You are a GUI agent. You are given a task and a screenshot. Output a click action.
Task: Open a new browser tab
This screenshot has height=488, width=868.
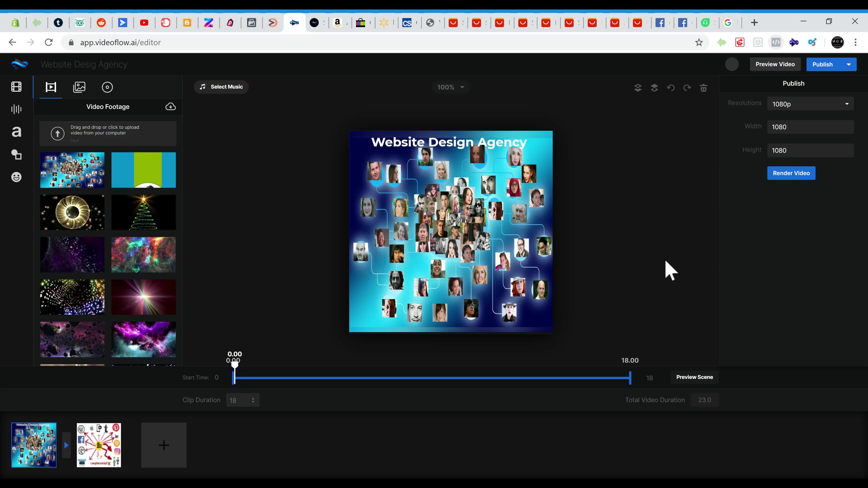tap(755, 23)
